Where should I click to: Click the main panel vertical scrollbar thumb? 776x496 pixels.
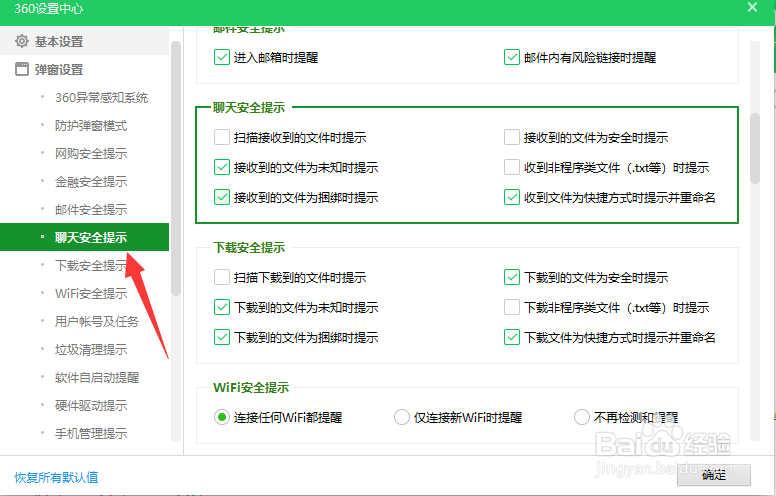755,149
